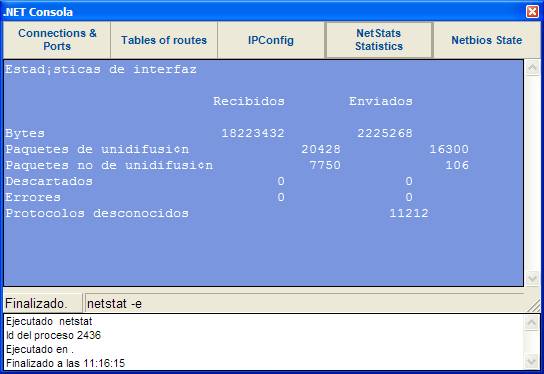Click non-unicast sent value 106
The width and height of the screenshot is (544, 374).
[457, 165]
